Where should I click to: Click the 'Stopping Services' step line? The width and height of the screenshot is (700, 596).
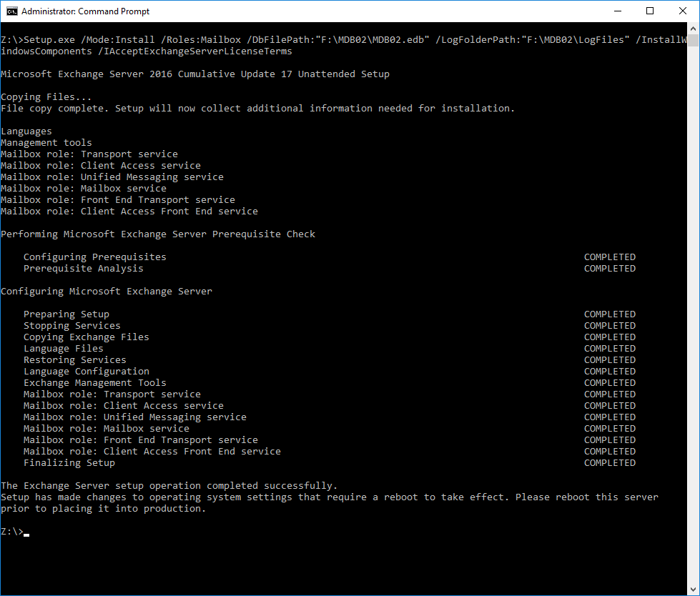click(x=72, y=326)
